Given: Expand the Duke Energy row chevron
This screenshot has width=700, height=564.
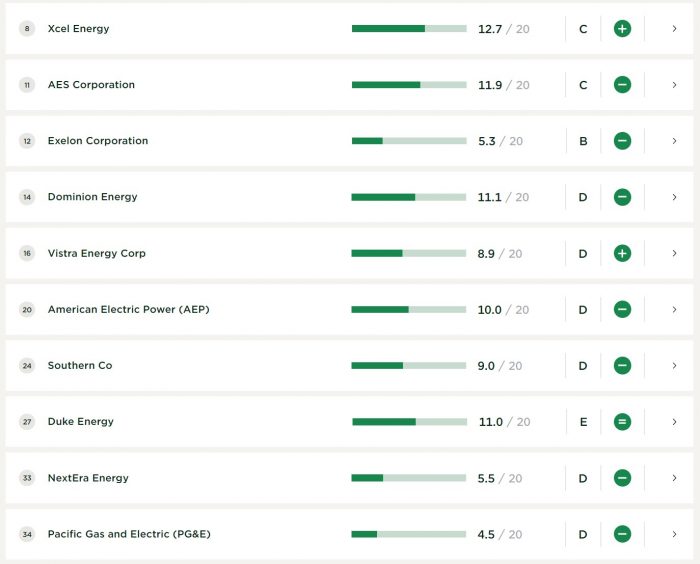Looking at the screenshot, I should pos(675,422).
